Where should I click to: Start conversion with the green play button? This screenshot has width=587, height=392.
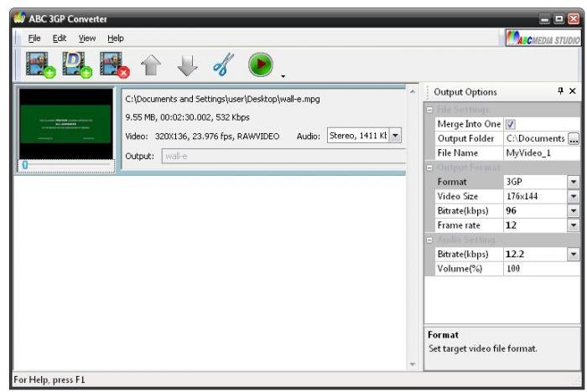[261, 64]
